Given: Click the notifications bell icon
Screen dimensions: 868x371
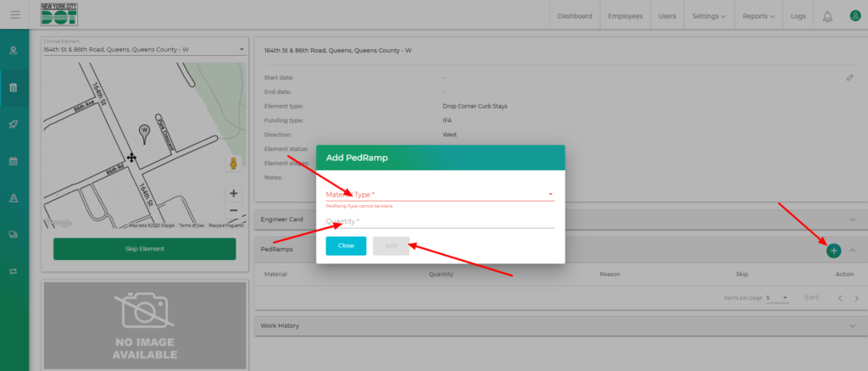Looking at the screenshot, I should tap(827, 16).
